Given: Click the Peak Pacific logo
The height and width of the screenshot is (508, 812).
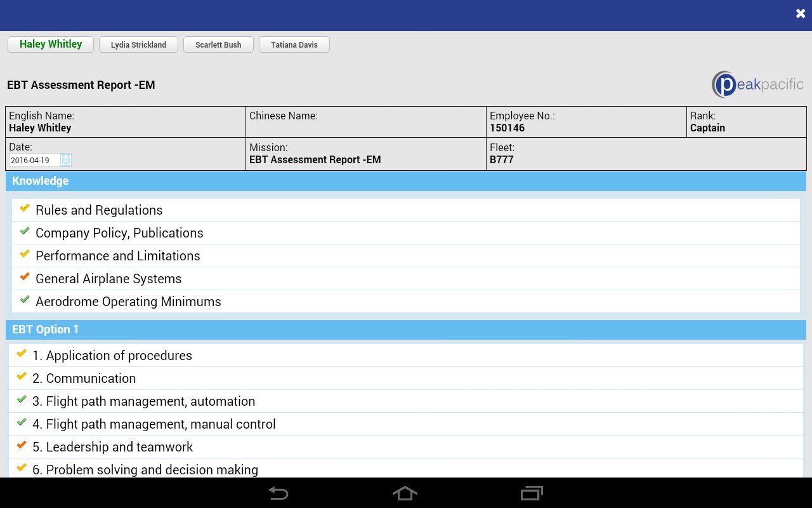Looking at the screenshot, I should click(757, 84).
